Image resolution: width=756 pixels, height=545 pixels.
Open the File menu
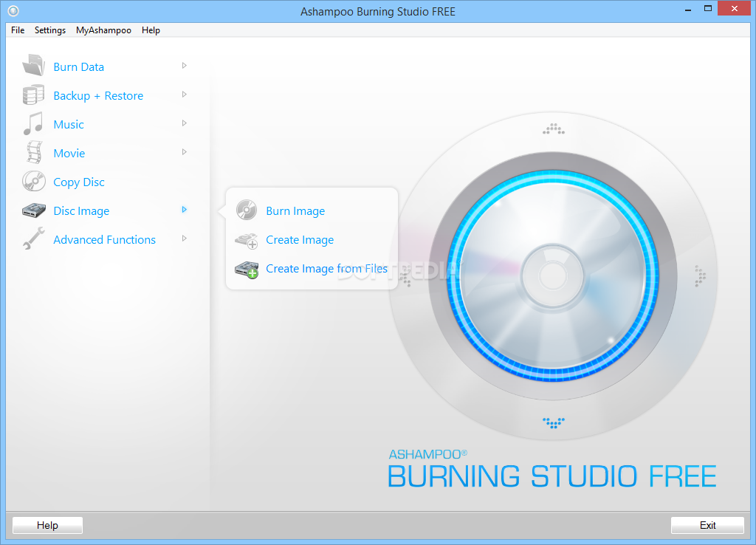pos(18,30)
